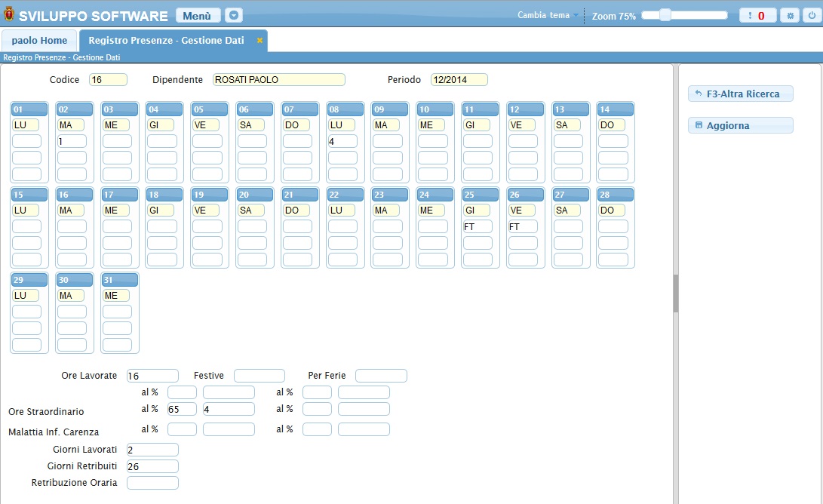
Task: Click the Sviluppo Software crest logo
Action: pyautogui.click(x=9, y=15)
